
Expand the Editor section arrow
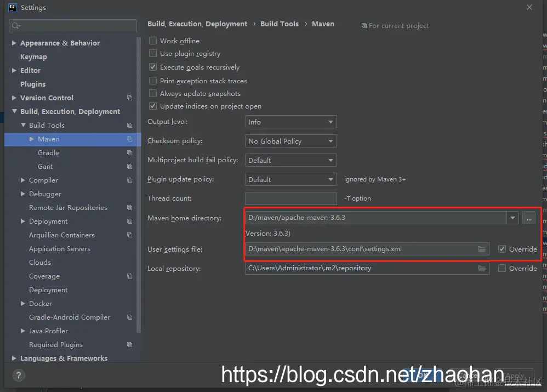(x=14, y=71)
